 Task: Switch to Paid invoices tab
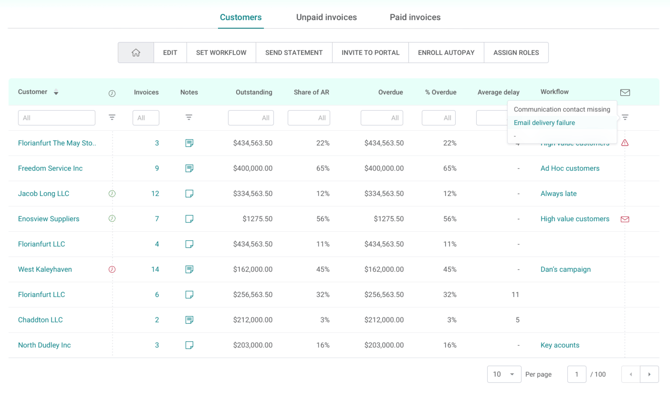click(x=415, y=17)
